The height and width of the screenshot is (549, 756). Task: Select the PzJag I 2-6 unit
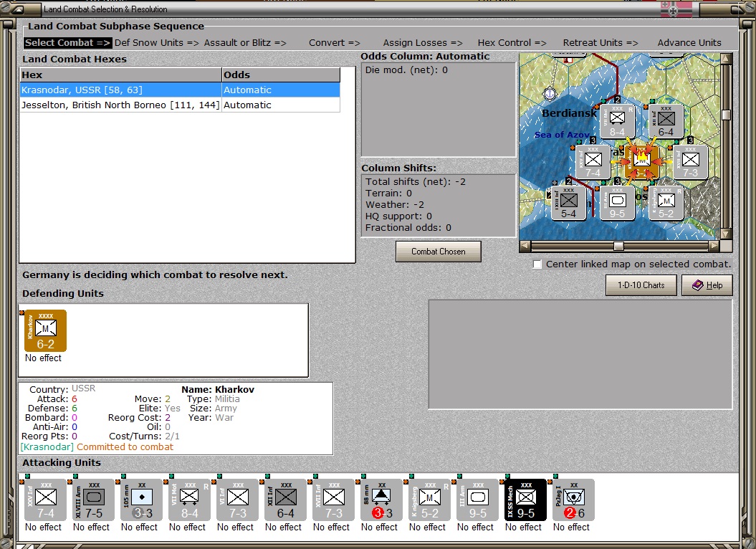coord(573,500)
